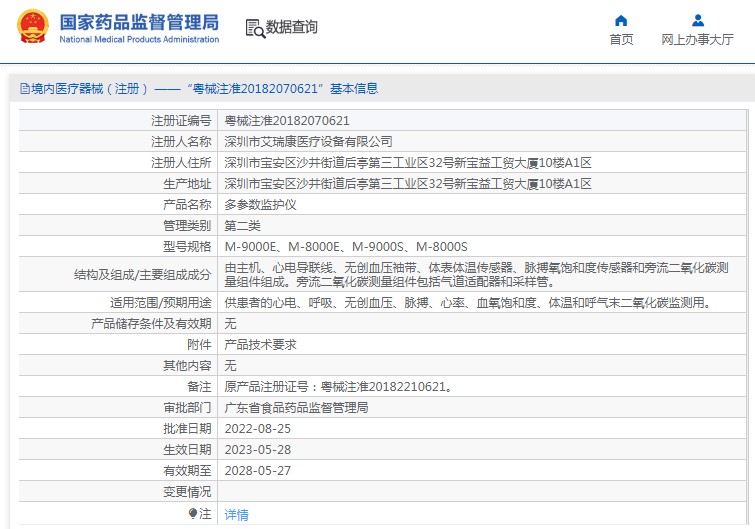
Task: Click the 产品储存条件及有效期 value 无
Action: point(230,323)
